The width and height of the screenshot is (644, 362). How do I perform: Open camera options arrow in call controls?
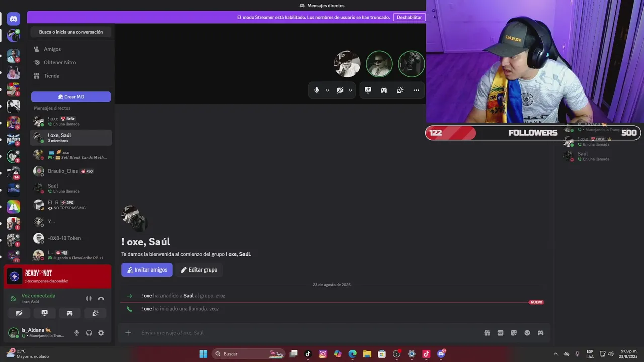pyautogui.click(x=350, y=90)
